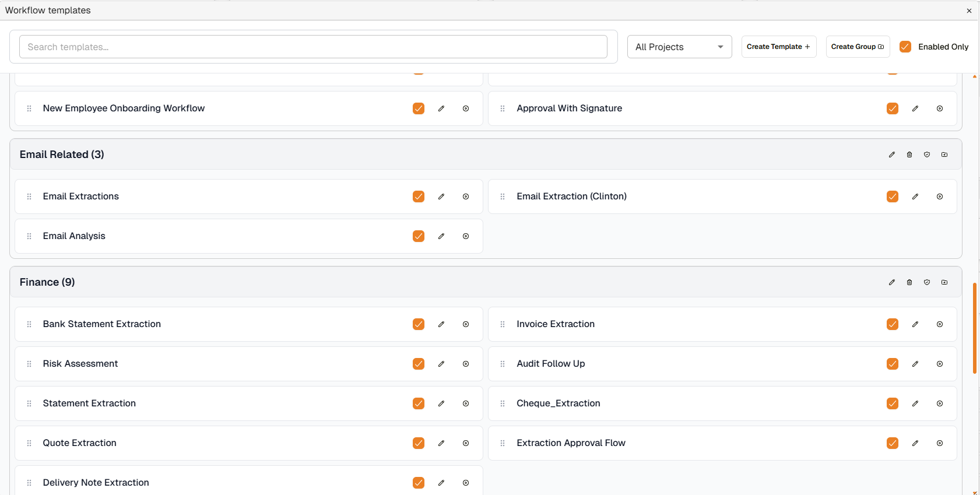Click the Create Group button
This screenshot has height=495, width=980.
(858, 47)
